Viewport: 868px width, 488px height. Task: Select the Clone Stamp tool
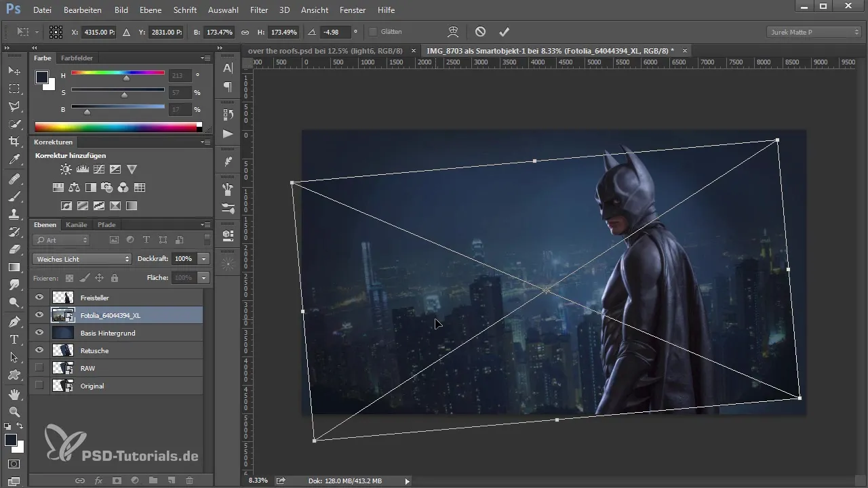14,214
